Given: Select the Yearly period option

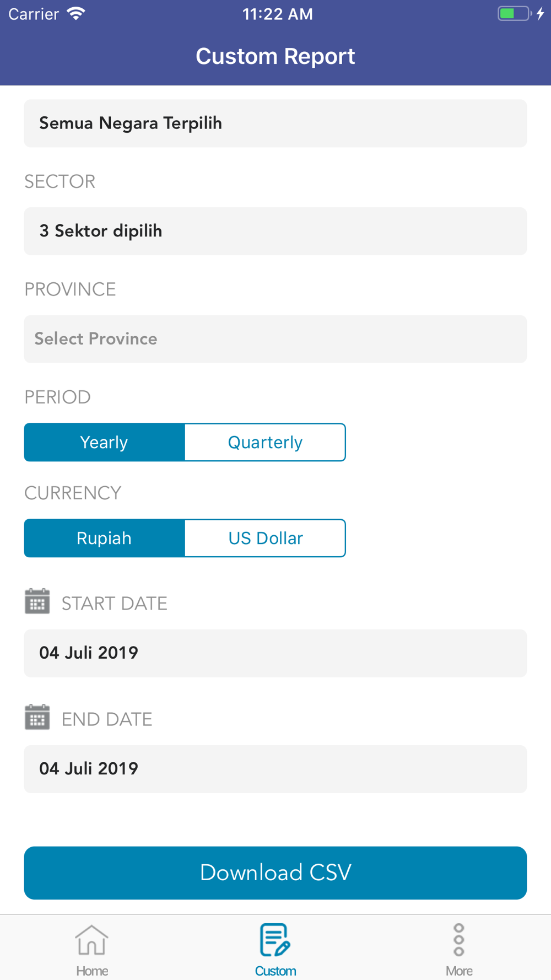Looking at the screenshot, I should pyautogui.click(x=104, y=442).
